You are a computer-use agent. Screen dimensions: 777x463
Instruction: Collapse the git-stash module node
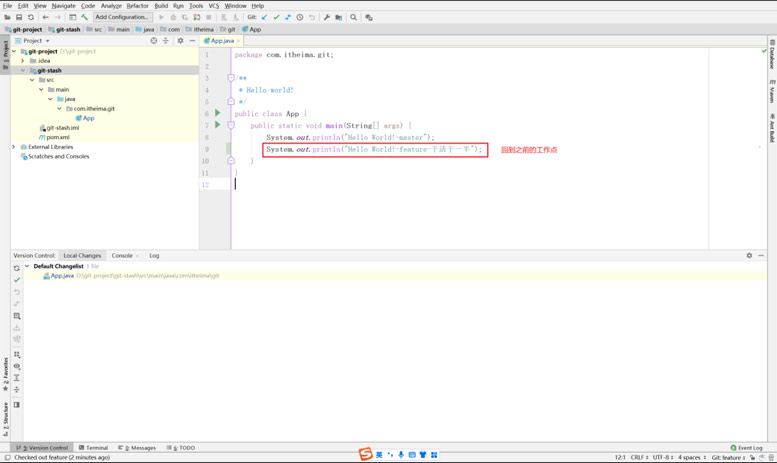point(23,70)
